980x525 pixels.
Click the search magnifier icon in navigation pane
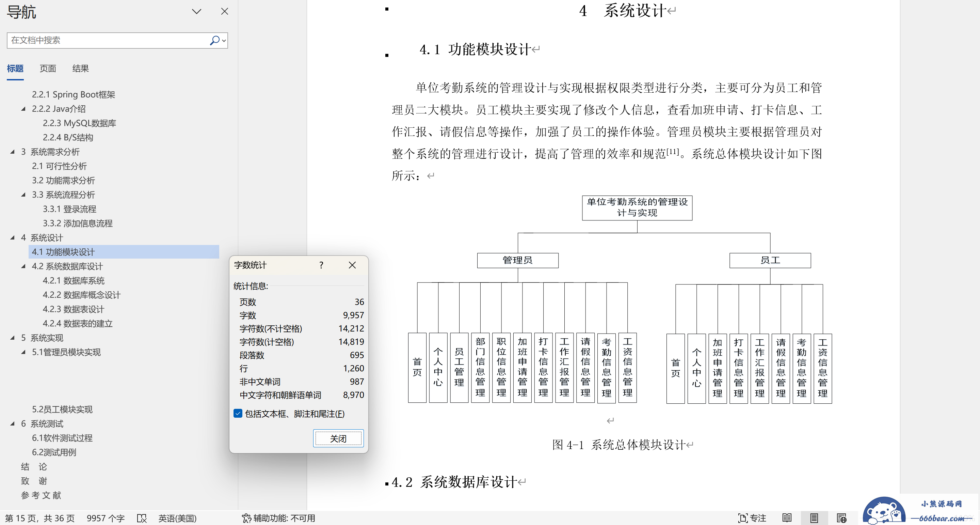tap(214, 40)
